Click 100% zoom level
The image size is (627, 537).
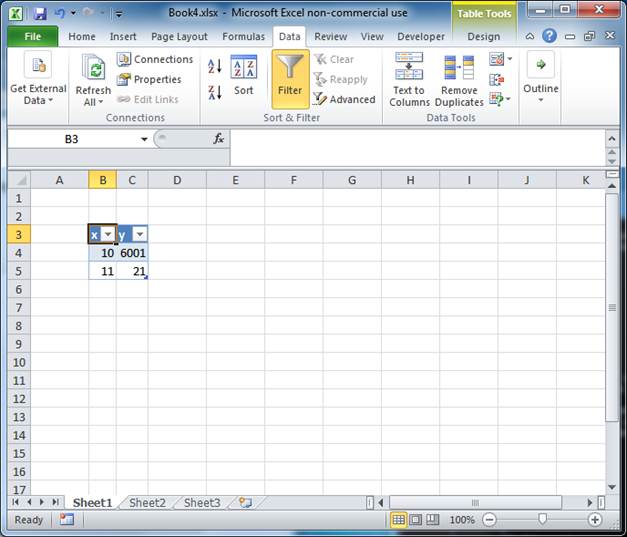462,519
